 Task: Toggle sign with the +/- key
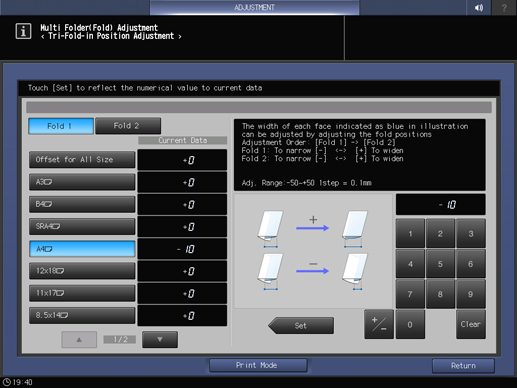click(379, 324)
